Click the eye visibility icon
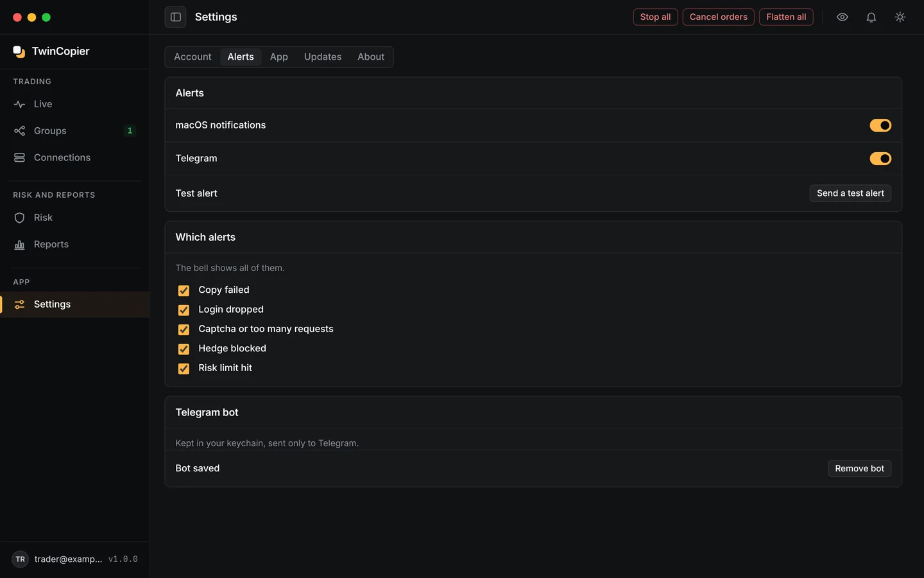924x578 pixels. (x=843, y=17)
